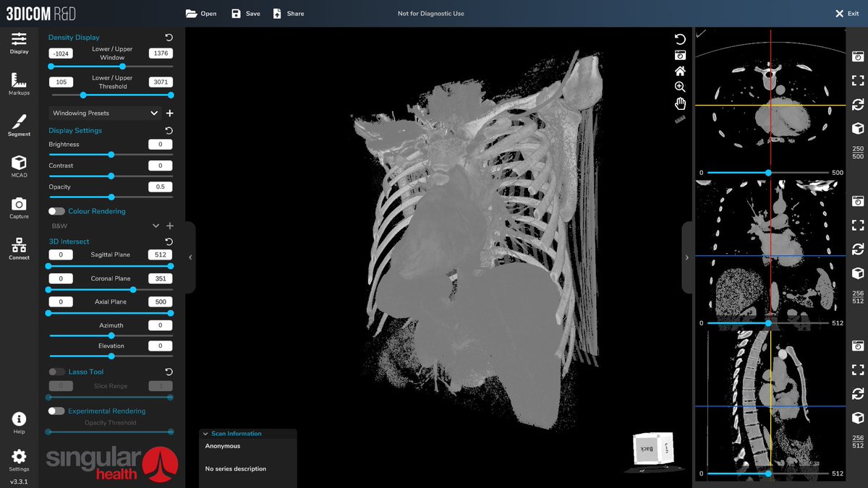Refresh the axial slice view
Viewport: 868px width, 488px height.
click(858, 104)
